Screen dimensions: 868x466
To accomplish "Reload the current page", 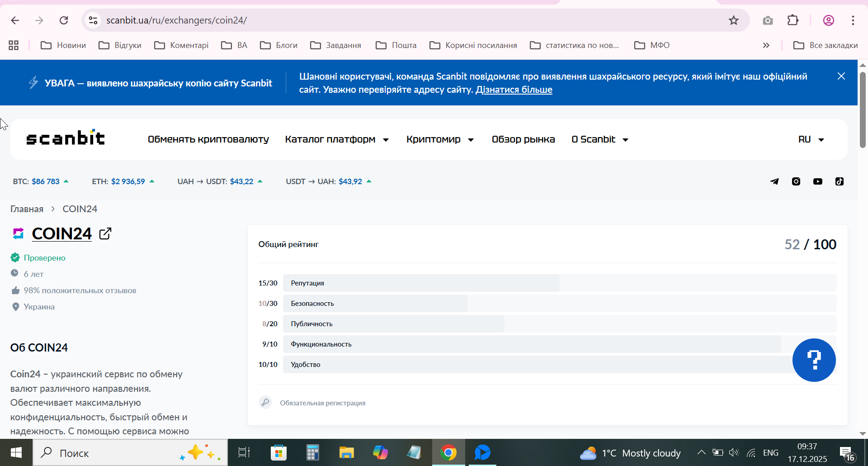I will pyautogui.click(x=64, y=20).
